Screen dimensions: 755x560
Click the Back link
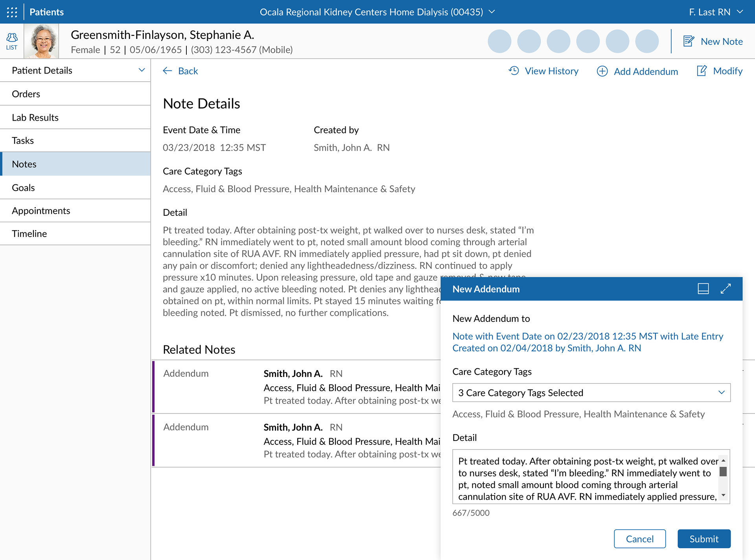pos(188,71)
